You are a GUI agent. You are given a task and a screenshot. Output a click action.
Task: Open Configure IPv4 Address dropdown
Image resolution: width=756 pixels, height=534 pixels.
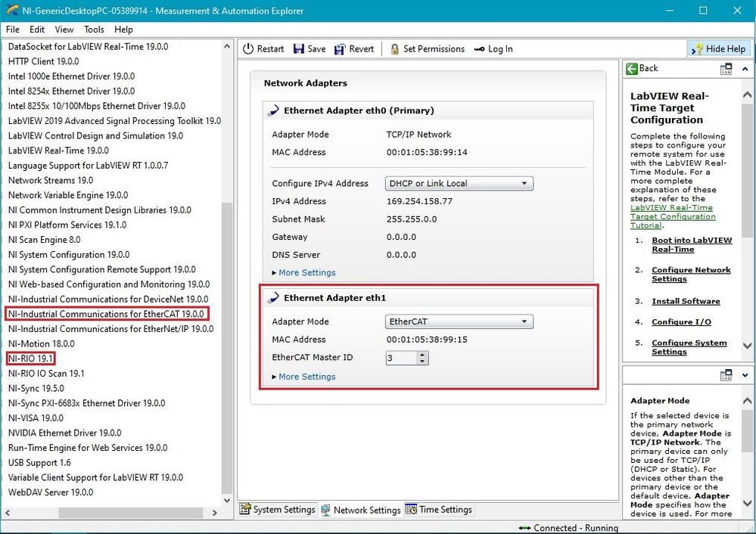pos(459,184)
